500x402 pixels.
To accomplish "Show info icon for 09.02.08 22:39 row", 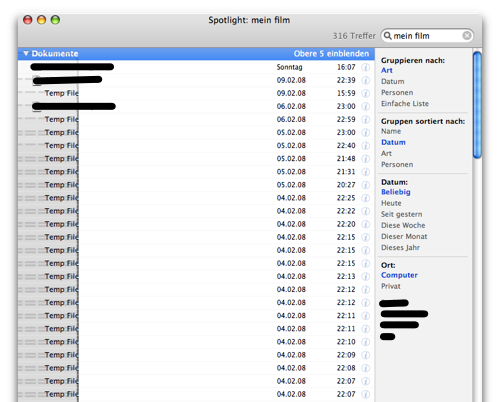I will coord(366,80).
